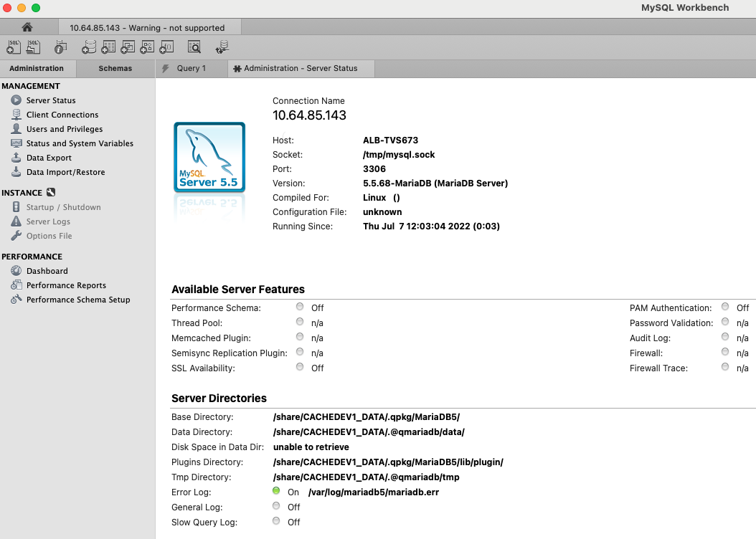Click the Server Logs warning icon

(x=16, y=221)
